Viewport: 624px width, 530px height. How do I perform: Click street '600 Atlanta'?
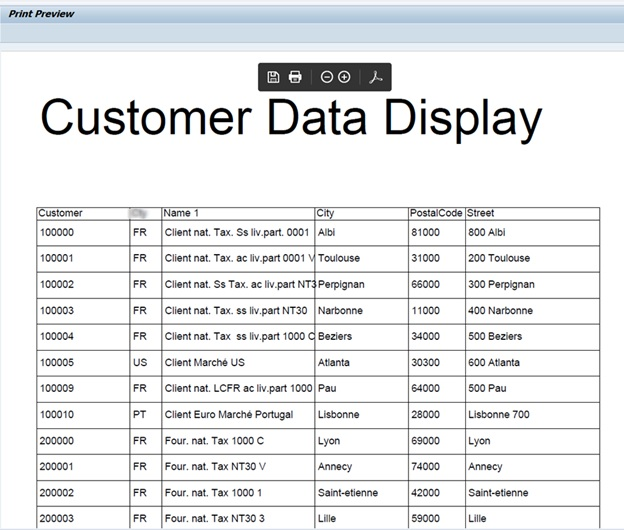point(494,362)
